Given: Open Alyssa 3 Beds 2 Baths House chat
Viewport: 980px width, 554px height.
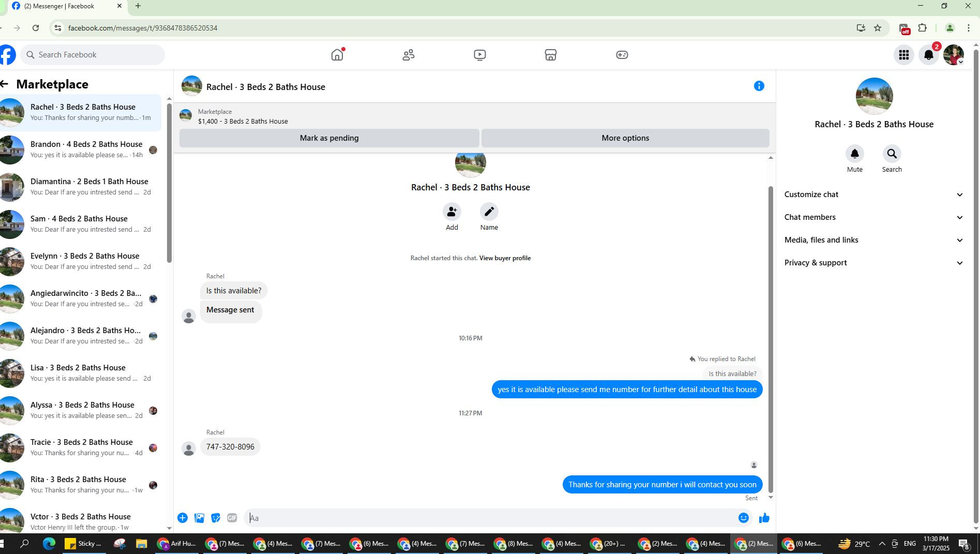Looking at the screenshot, I should (81, 410).
